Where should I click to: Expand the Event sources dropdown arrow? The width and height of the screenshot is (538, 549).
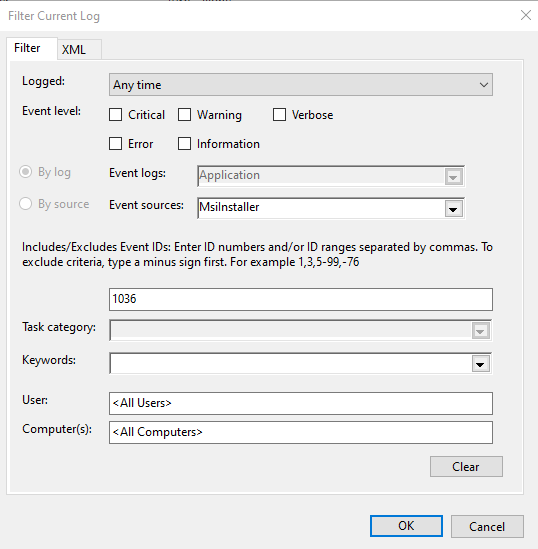click(454, 209)
